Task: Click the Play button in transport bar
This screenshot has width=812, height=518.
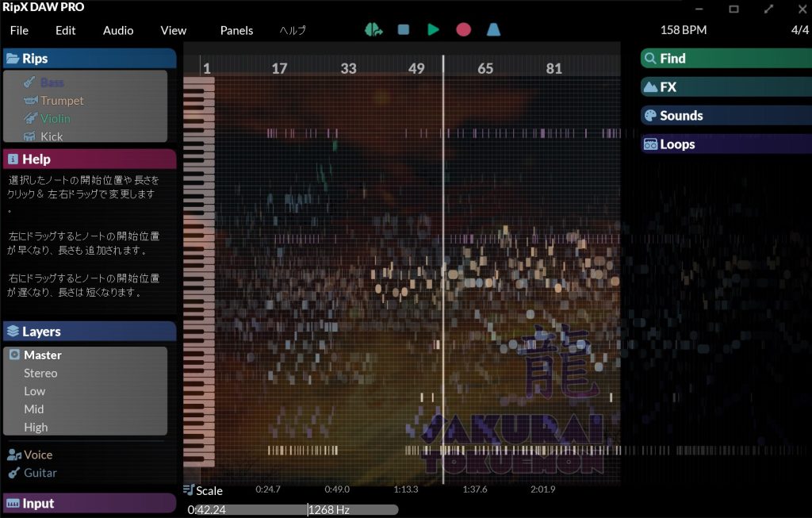Action: (433, 30)
